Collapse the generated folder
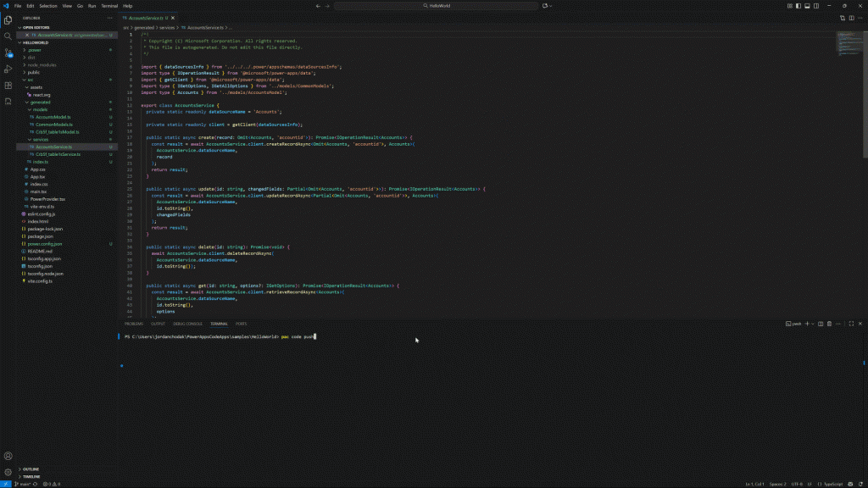The image size is (868, 488). tap(40, 102)
